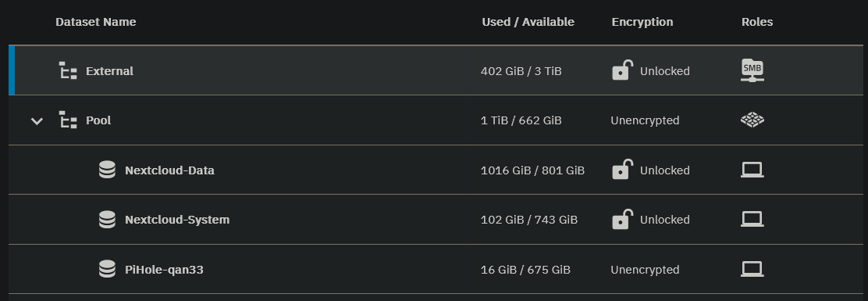Select the External dataset row
Screen dimensions: 868x301
pyautogui.click(x=436, y=70)
